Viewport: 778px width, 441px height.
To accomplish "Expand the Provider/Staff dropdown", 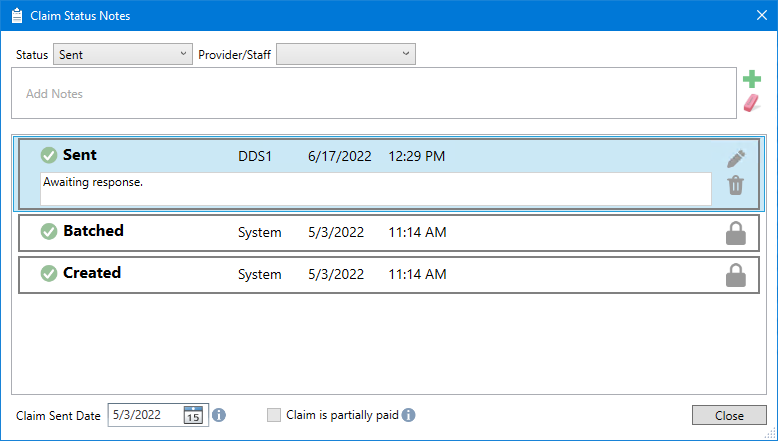I will (346, 54).
